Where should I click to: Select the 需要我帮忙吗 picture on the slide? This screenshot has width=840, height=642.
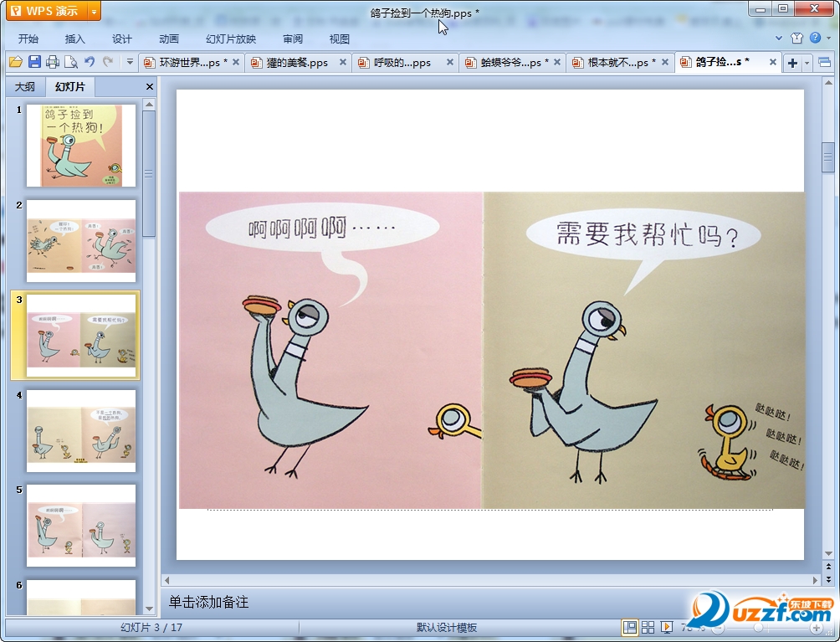tap(644, 350)
